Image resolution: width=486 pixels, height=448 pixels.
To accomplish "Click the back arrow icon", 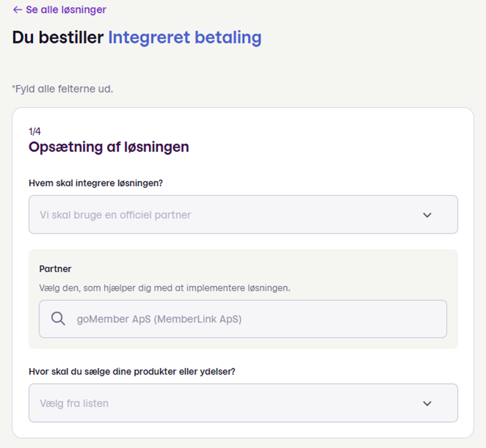I will click(17, 10).
